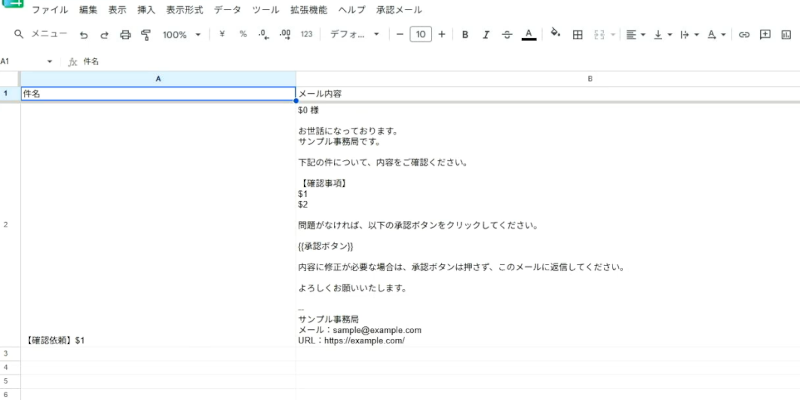Viewport: 800px width, 400px height.
Task: Click the text color underlined A
Action: click(x=529, y=35)
